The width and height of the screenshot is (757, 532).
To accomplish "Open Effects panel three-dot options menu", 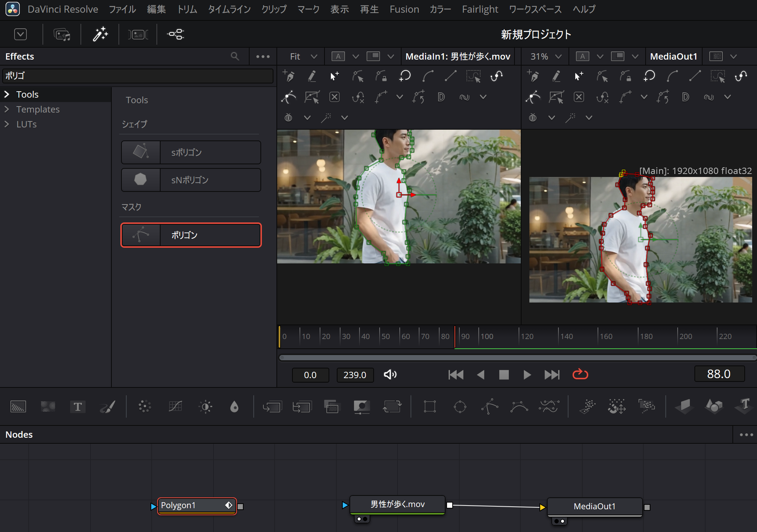I will coord(263,56).
